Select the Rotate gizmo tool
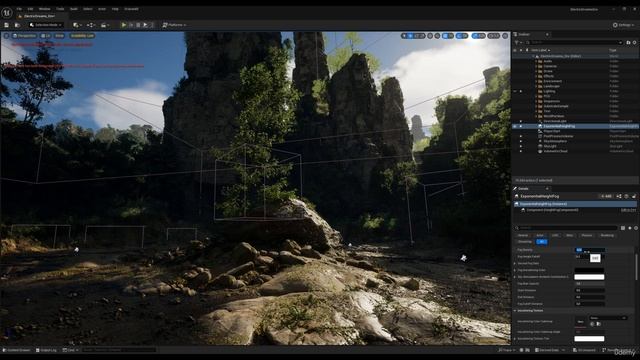Screen dimensions: 640x360 pos(416,36)
